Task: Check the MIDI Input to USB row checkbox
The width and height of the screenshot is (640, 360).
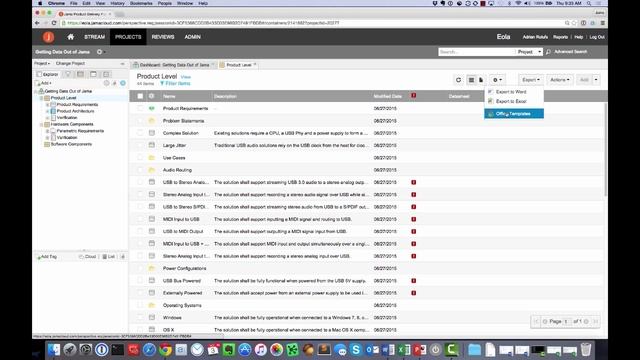Action: tap(140, 219)
